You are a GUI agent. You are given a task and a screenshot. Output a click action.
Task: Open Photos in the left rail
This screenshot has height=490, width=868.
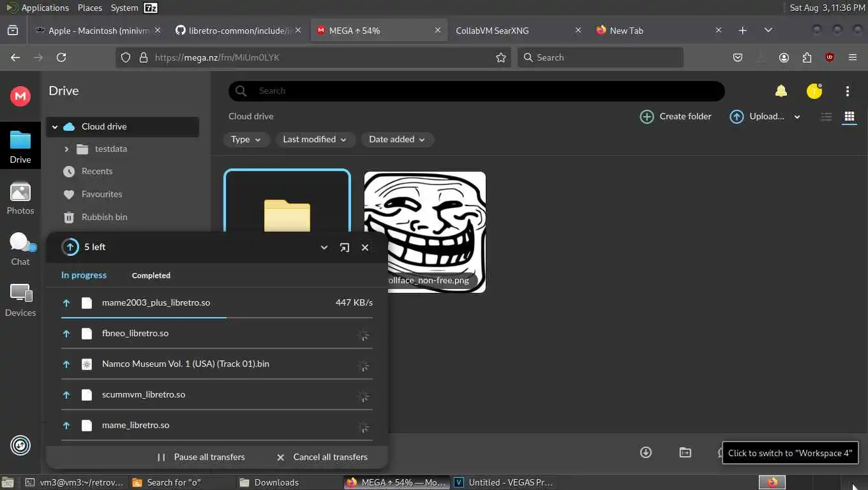(x=20, y=198)
